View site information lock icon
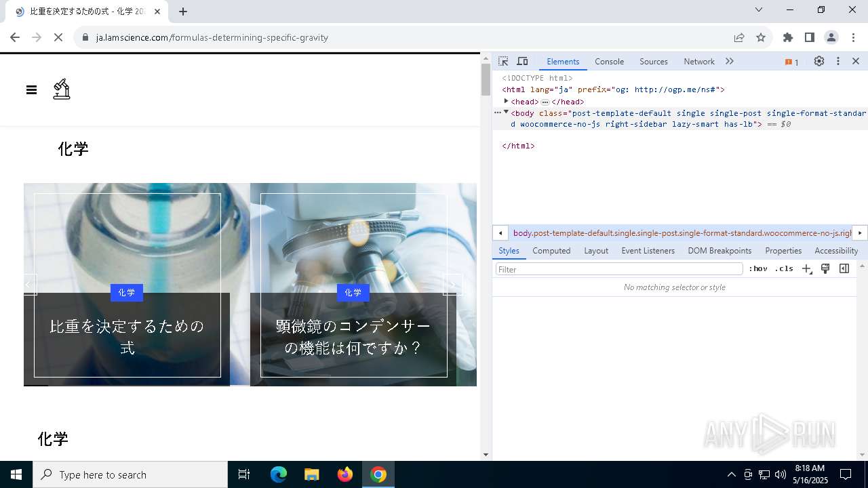The width and height of the screenshot is (868, 488). (x=85, y=37)
